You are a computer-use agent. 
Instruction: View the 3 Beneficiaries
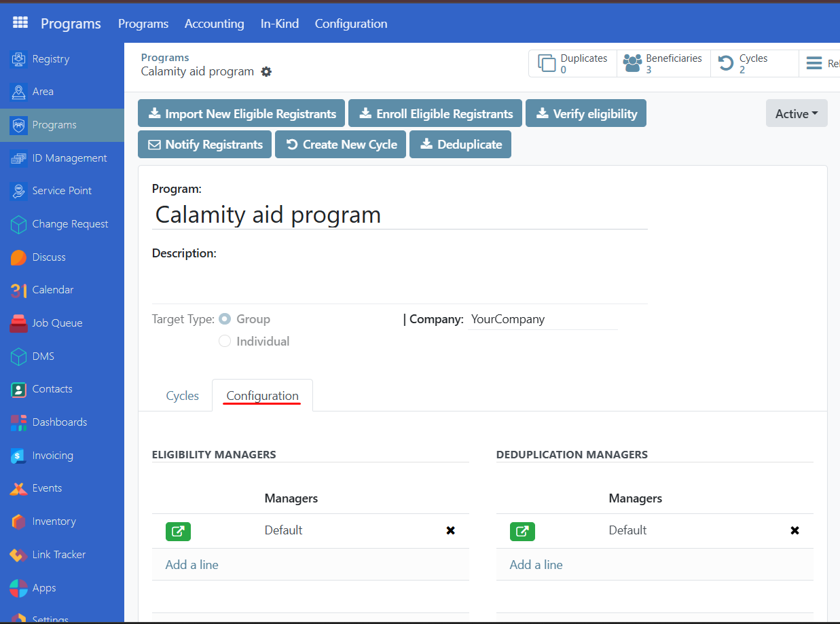pyautogui.click(x=663, y=62)
